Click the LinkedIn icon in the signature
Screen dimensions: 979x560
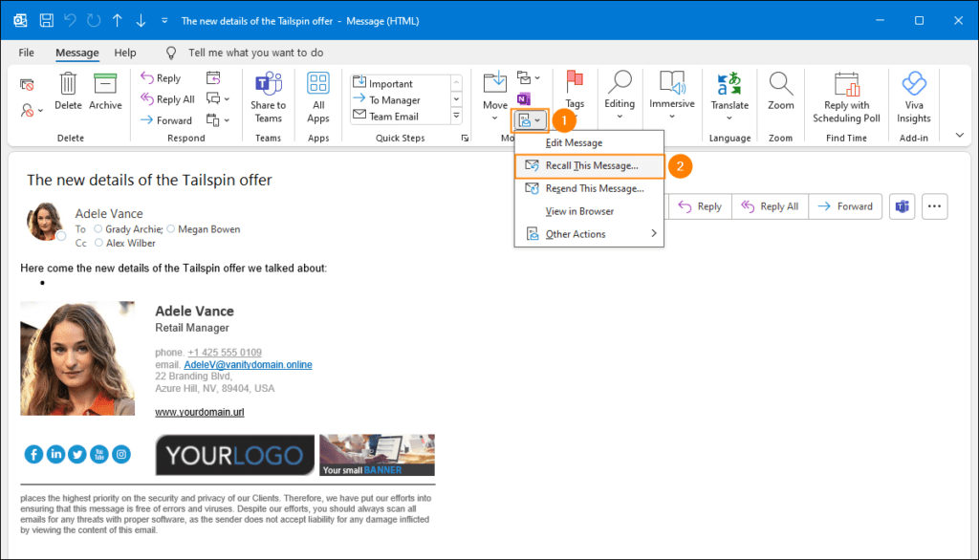55,454
